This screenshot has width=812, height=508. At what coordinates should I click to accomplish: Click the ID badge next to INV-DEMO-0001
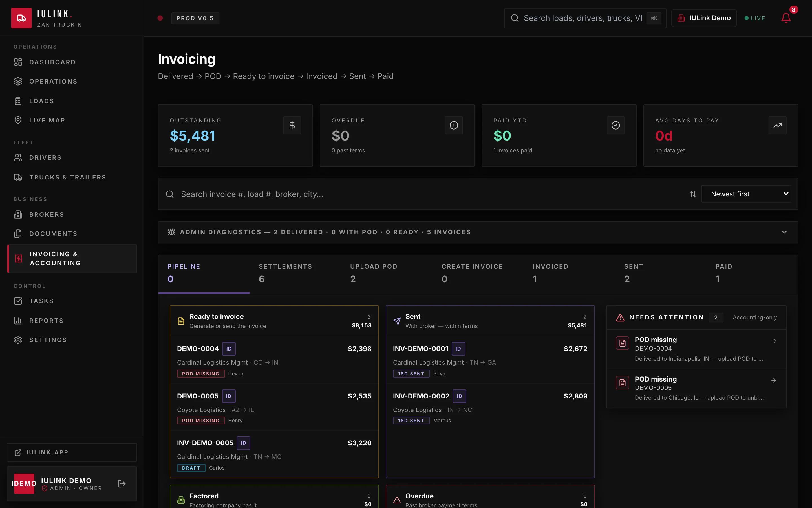click(458, 349)
